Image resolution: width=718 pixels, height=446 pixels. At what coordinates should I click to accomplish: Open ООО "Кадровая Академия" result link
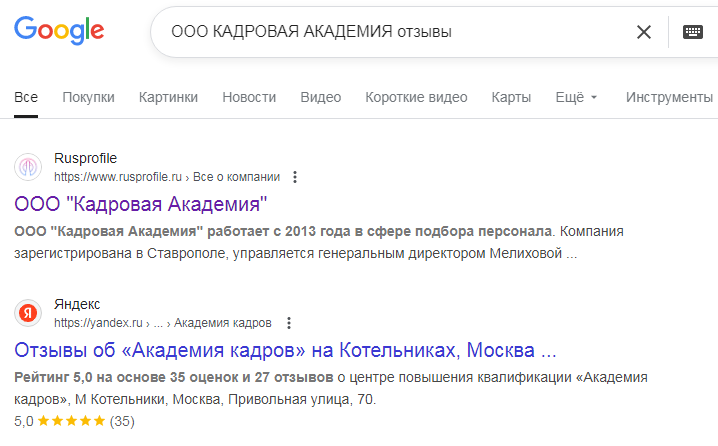(141, 205)
